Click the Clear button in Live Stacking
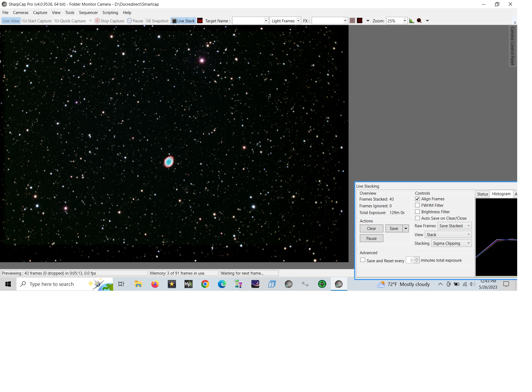The image size is (532, 392). point(371,228)
